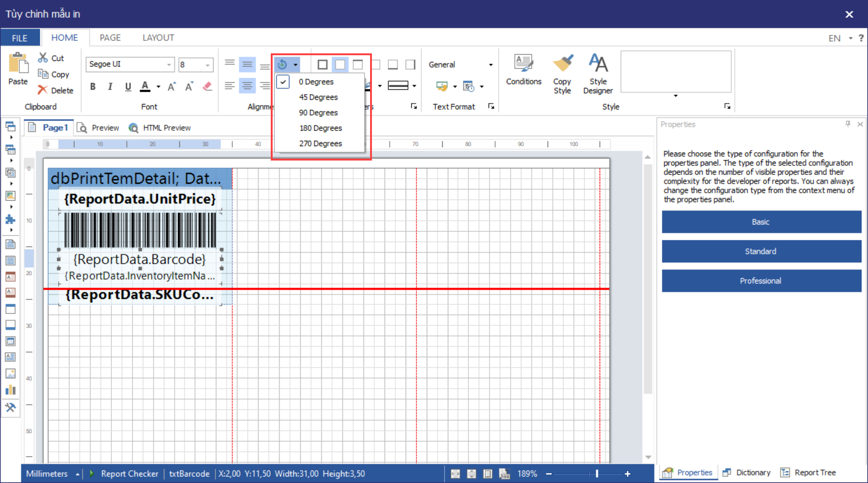Viewport: 868px width, 483px height.
Task: Select 90 Degrees rotation option
Action: coord(318,113)
